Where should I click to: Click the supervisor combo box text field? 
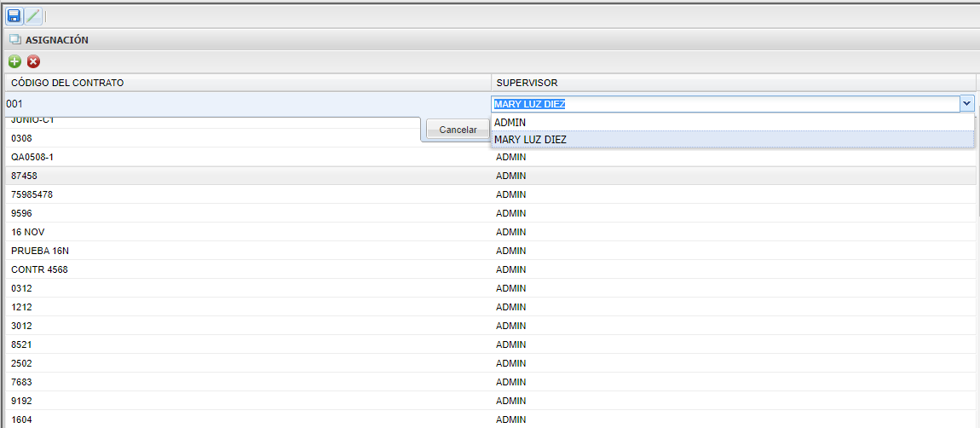pos(724,104)
